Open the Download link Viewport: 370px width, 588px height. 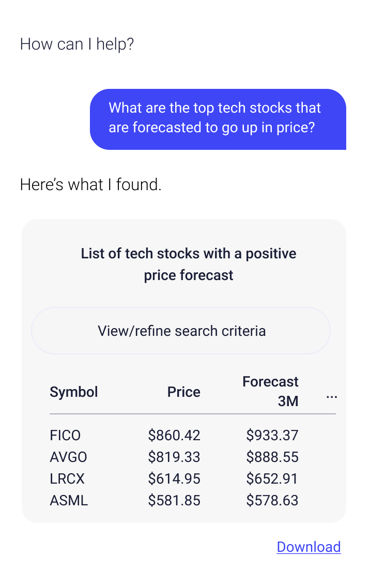(x=309, y=547)
